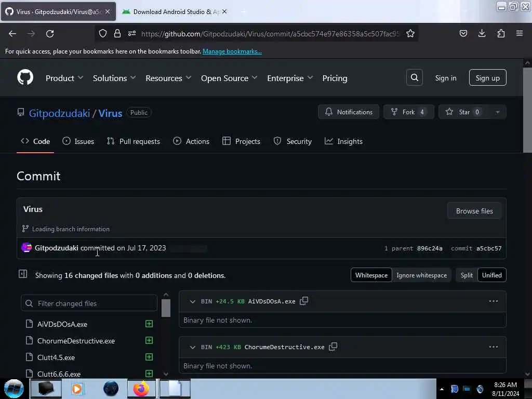This screenshot has height=399, width=532.
Task: Open more options for ChorumeDestructive.exe diff
Action: tap(494, 347)
